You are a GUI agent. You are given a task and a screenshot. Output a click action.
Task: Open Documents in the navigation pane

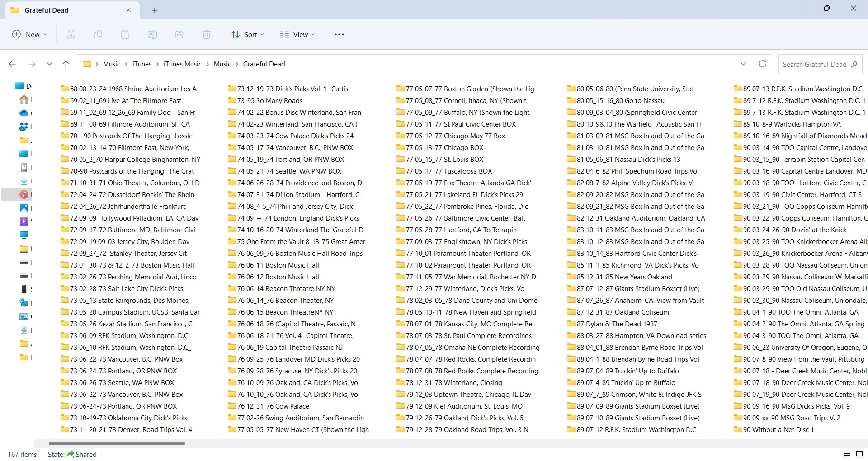point(24,167)
